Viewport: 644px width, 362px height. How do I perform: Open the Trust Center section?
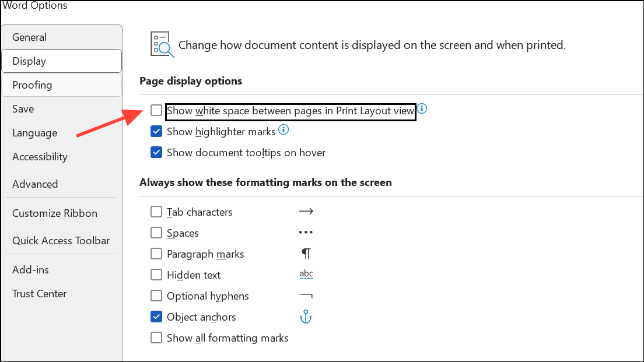[62, 294]
